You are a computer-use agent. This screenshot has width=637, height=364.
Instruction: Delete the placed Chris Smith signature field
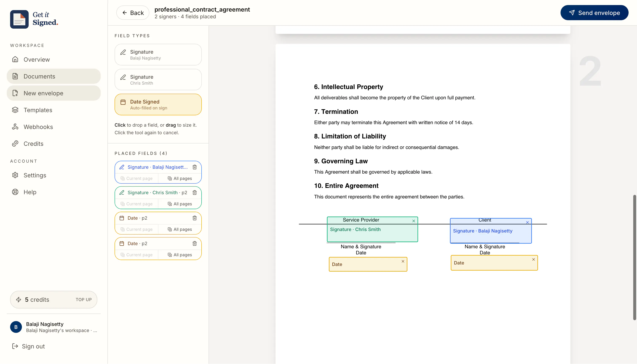(x=194, y=193)
